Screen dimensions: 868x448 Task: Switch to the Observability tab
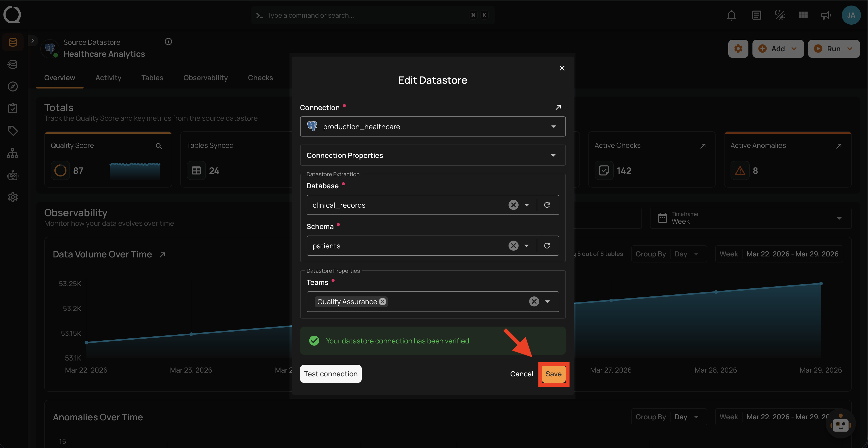click(x=205, y=78)
